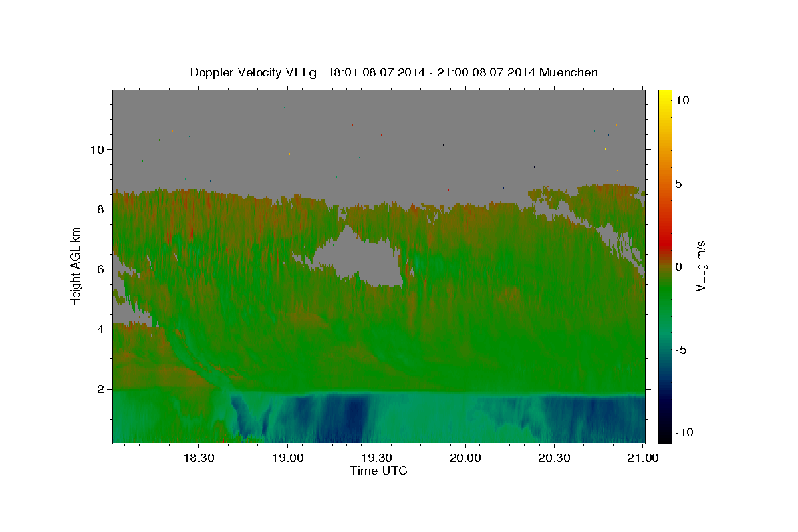Select the '18:30' time axis label
Image resolution: width=798 pixels, height=532 pixels.
click(x=198, y=458)
